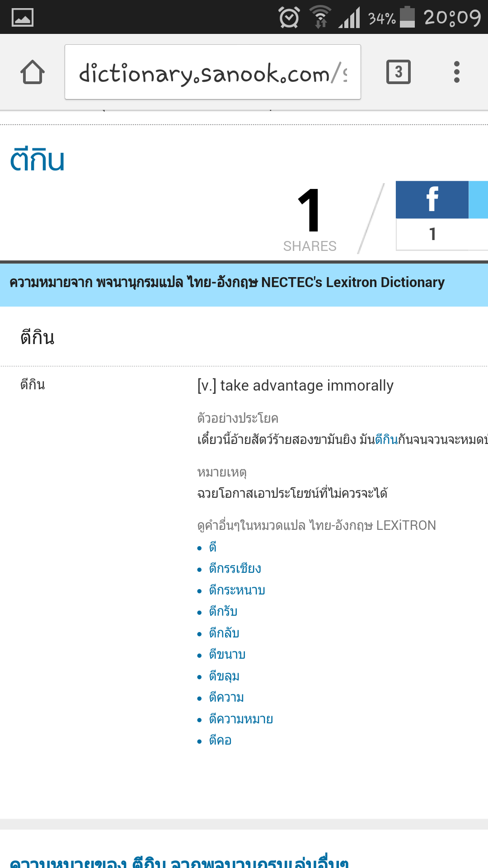The height and width of the screenshot is (868, 488).
Task: Open the ตีกรับ word link
Action: pos(223,611)
